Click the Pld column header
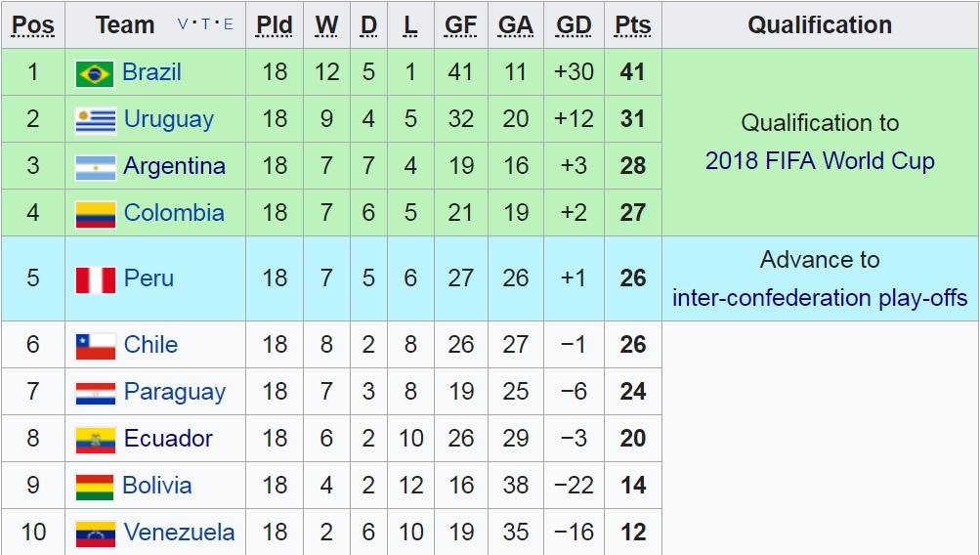 (275, 25)
